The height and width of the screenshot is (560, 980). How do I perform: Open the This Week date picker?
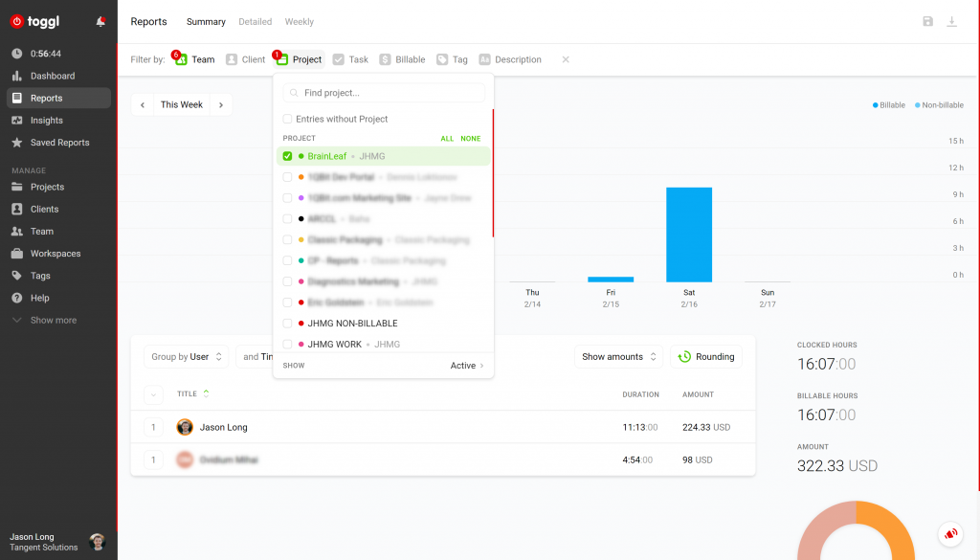182,104
